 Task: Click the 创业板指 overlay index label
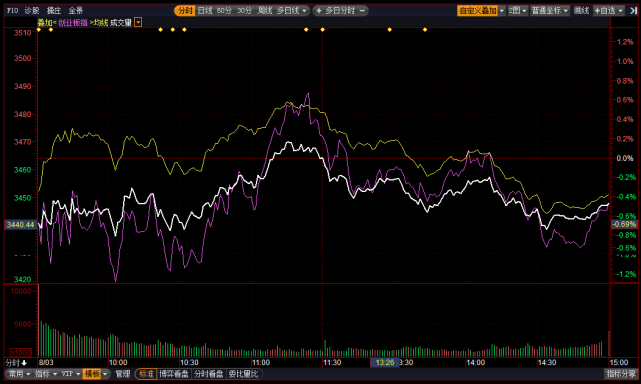73,22
